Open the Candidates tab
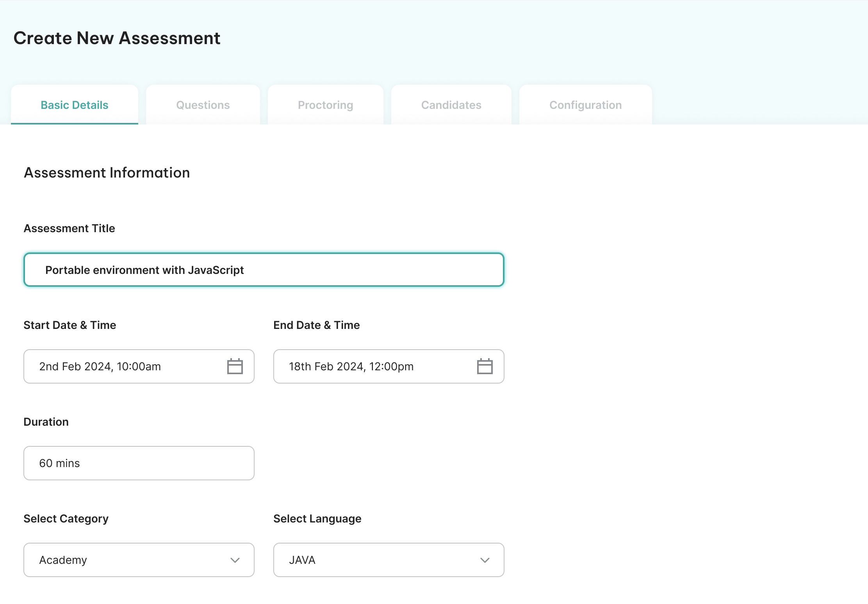868x604 pixels. tap(451, 105)
